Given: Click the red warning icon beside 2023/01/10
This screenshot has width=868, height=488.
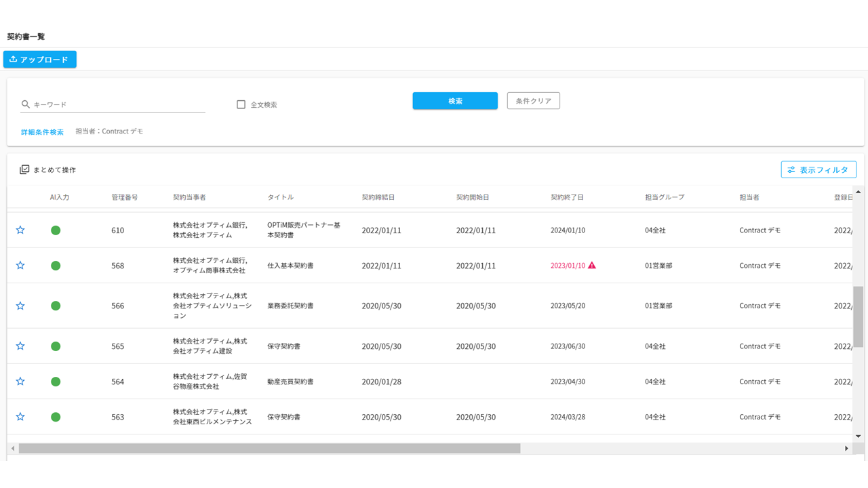Looking at the screenshot, I should (x=592, y=266).
